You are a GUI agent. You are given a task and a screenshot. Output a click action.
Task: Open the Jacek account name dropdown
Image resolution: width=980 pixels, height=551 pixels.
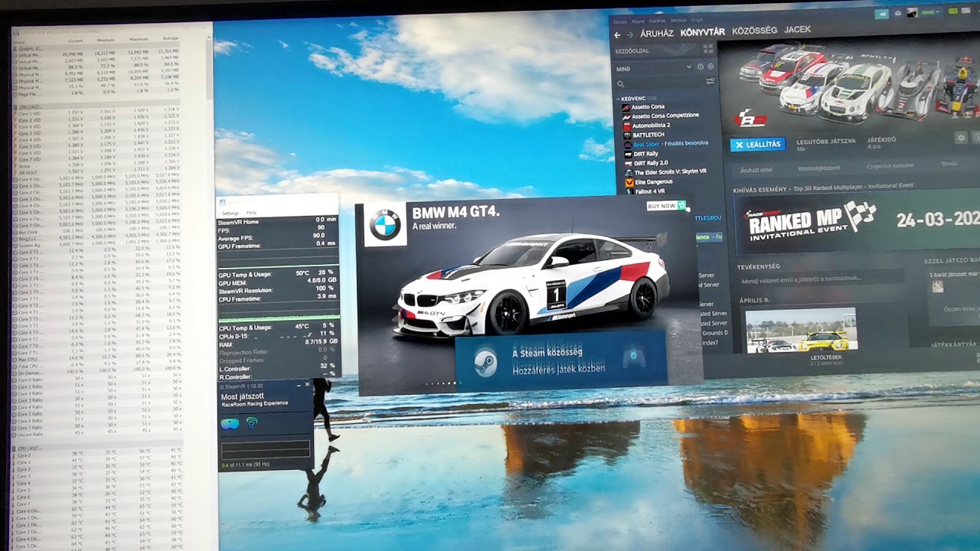(929, 13)
